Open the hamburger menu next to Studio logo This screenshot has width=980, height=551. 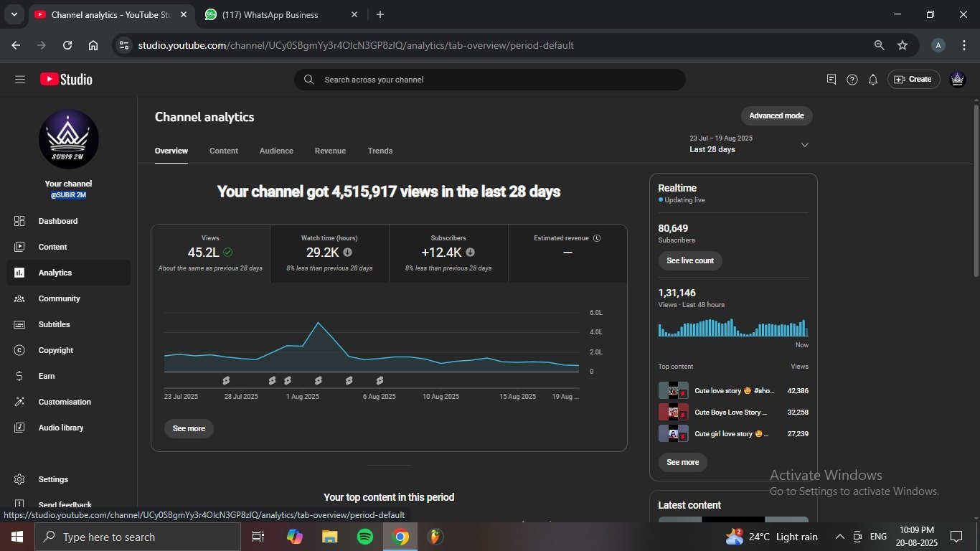pos(19,80)
